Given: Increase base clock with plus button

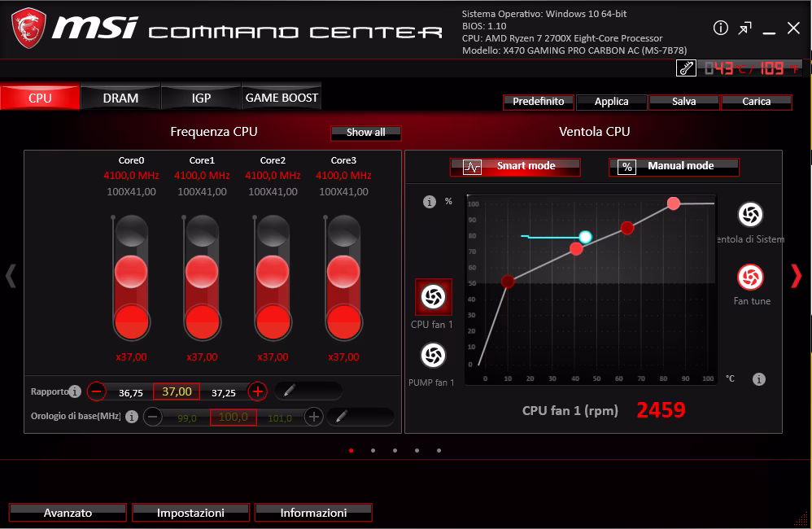Looking at the screenshot, I should click(x=313, y=417).
